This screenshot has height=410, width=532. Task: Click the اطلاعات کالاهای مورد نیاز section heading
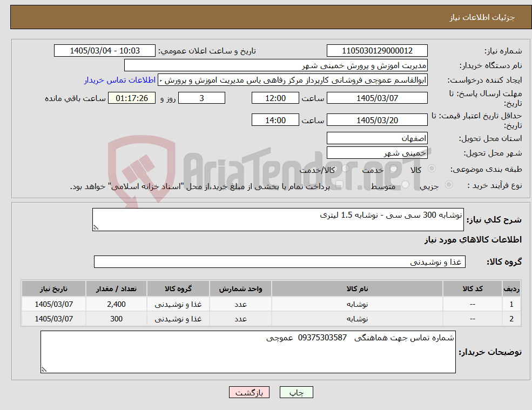pos(473,240)
